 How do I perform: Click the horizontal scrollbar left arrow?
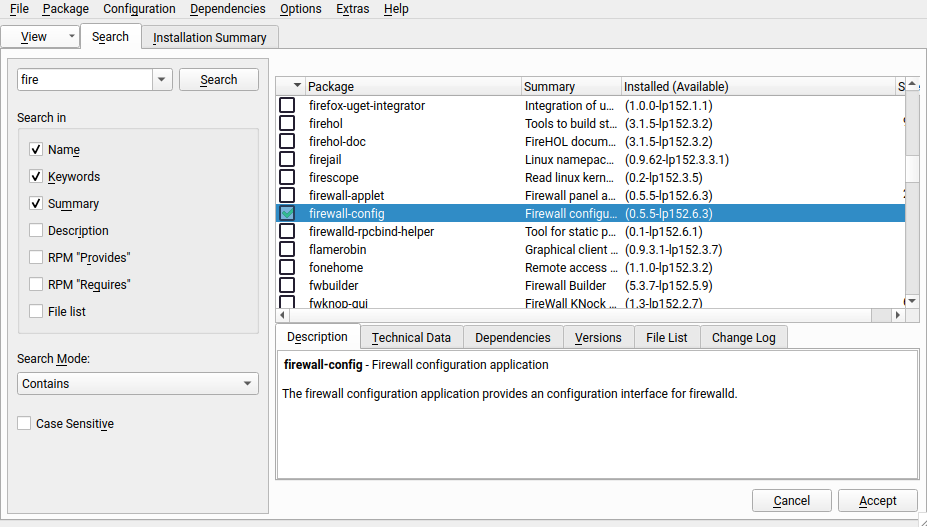283,315
